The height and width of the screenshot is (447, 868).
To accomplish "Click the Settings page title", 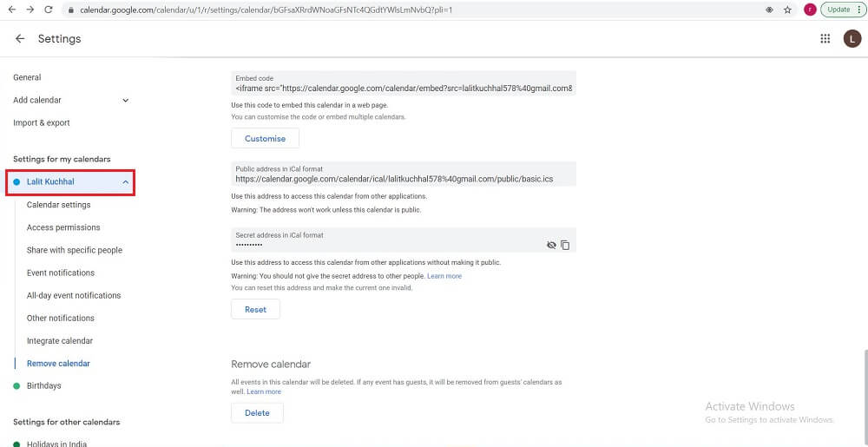I will click(59, 39).
